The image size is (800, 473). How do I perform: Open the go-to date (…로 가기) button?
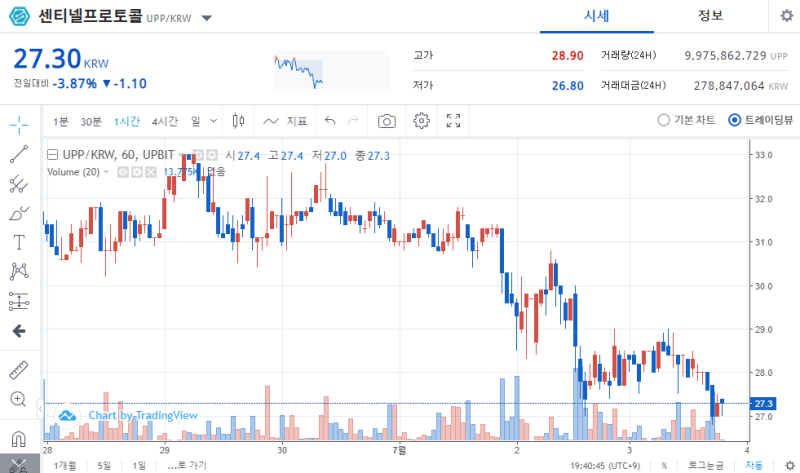[x=187, y=465]
